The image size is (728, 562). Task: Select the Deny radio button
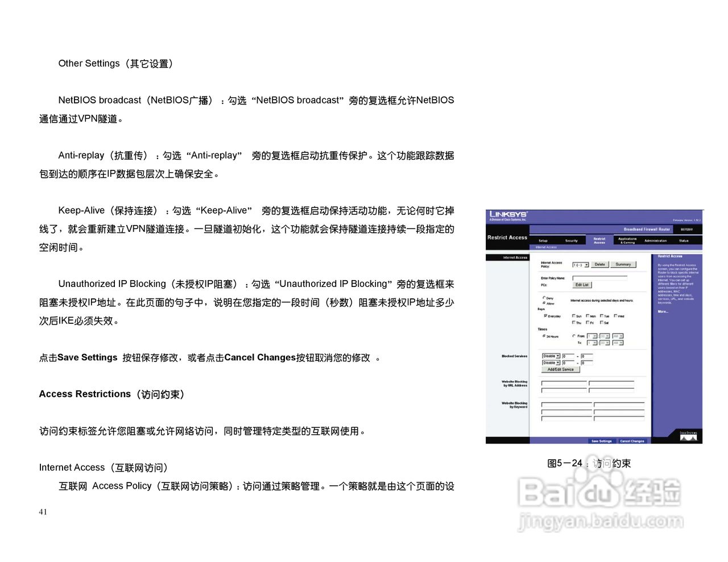tap(544, 298)
